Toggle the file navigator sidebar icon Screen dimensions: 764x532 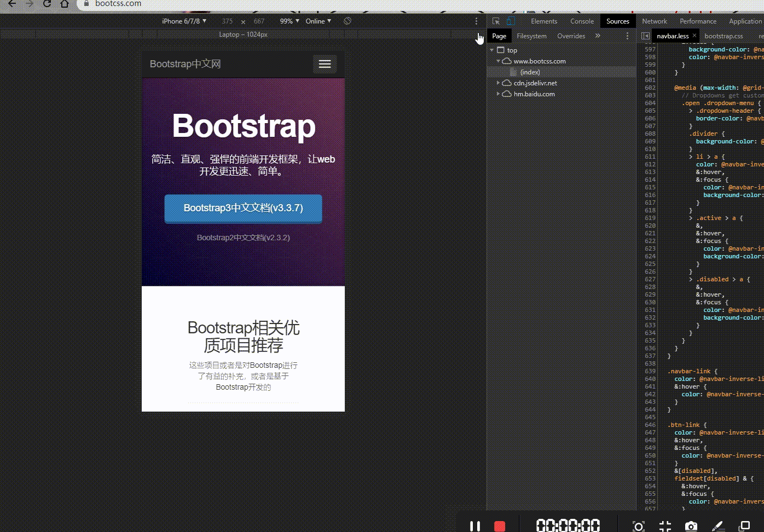click(x=645, y=36)
